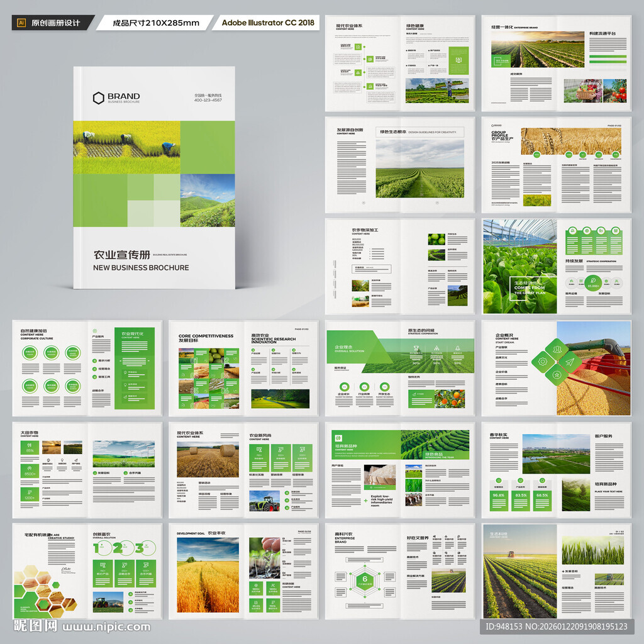Click the green 农业现代化 panel

tap(135, 368)
